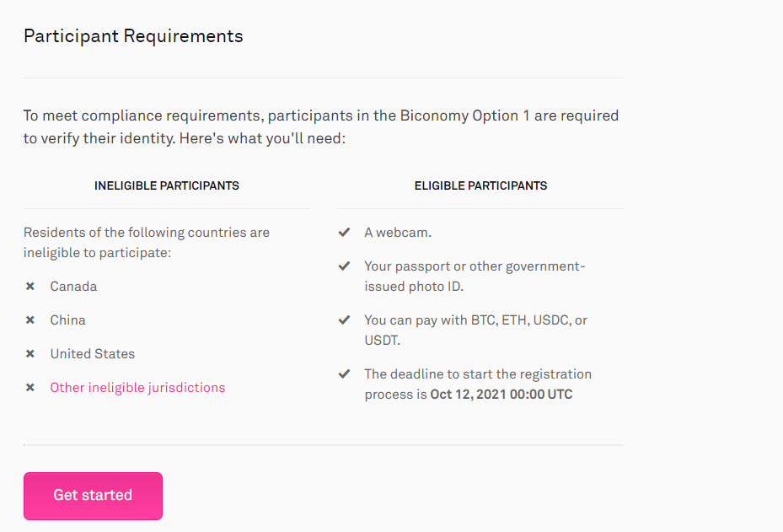The image size is (783, 532).
Task: Click the checkmark beside passport requirement
Action: 344,266
